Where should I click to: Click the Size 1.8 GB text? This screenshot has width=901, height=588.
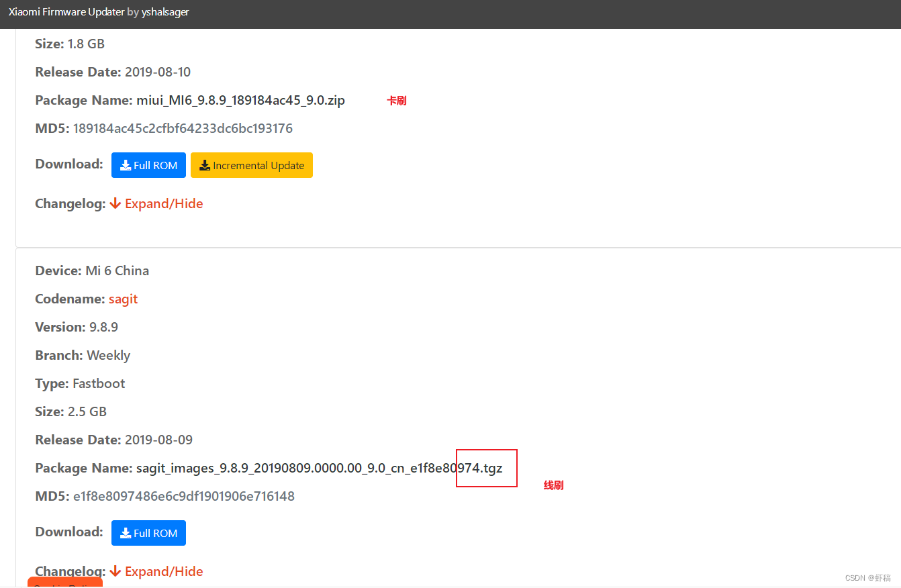coord(70,44)
